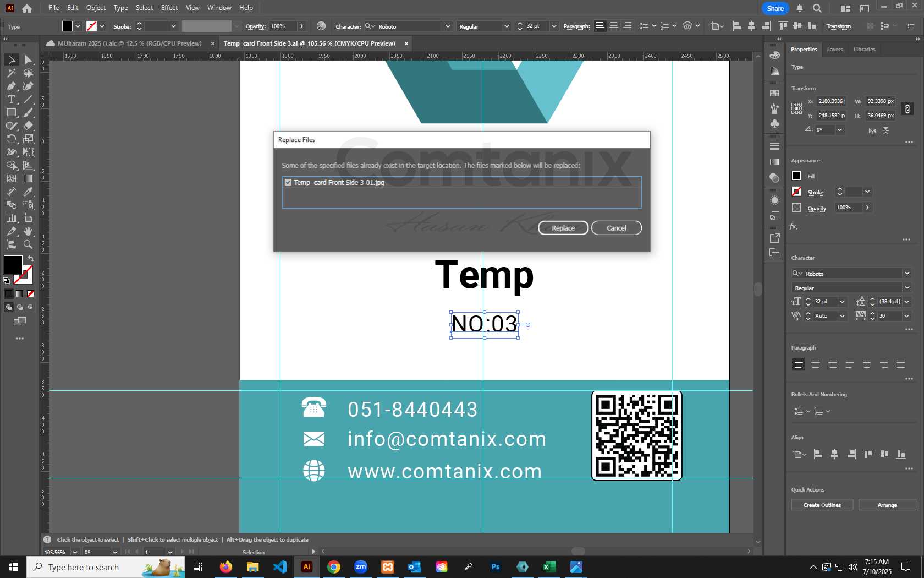The width and height of the screenshot is (924, 578).
Task: Open the search magnifier in top bar
Action: (x=817, y=8)
